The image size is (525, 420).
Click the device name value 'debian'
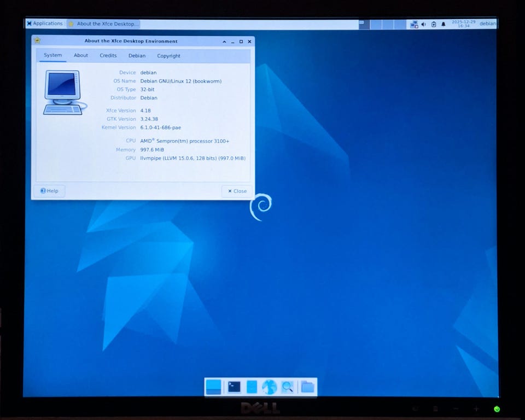coord(148,72)
